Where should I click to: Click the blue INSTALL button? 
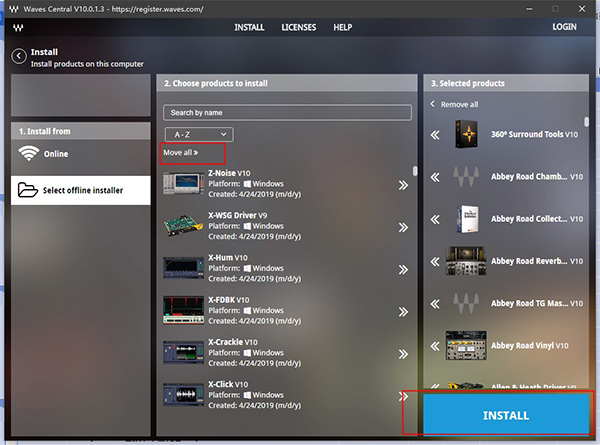tap(506, 415)
